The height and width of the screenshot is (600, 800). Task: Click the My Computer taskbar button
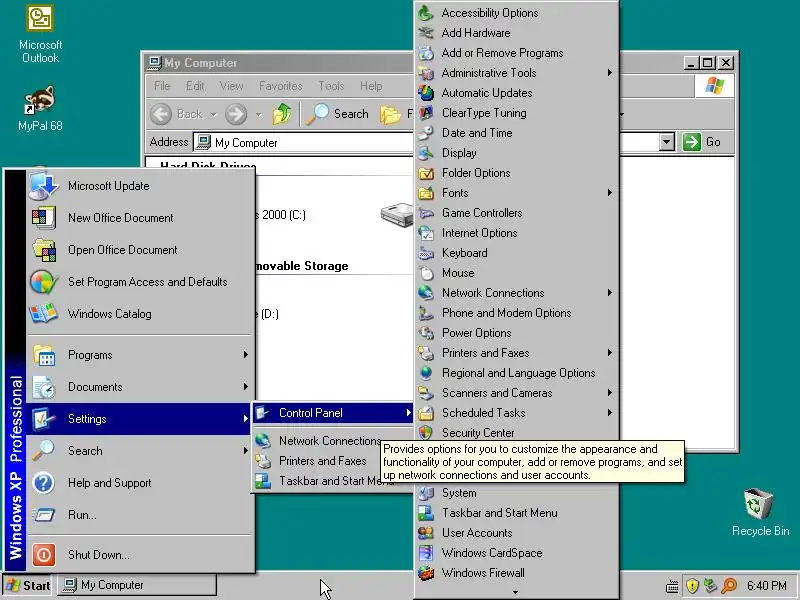tap(137, 585)
